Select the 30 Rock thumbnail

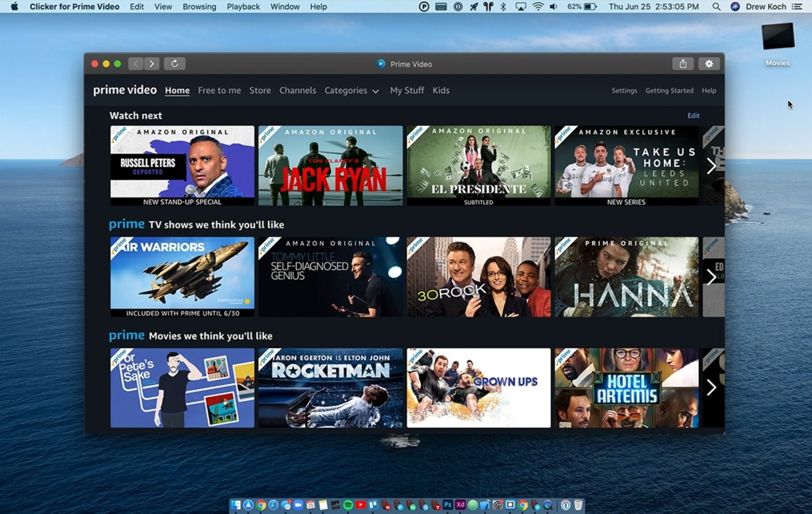(x=479, y=277)
